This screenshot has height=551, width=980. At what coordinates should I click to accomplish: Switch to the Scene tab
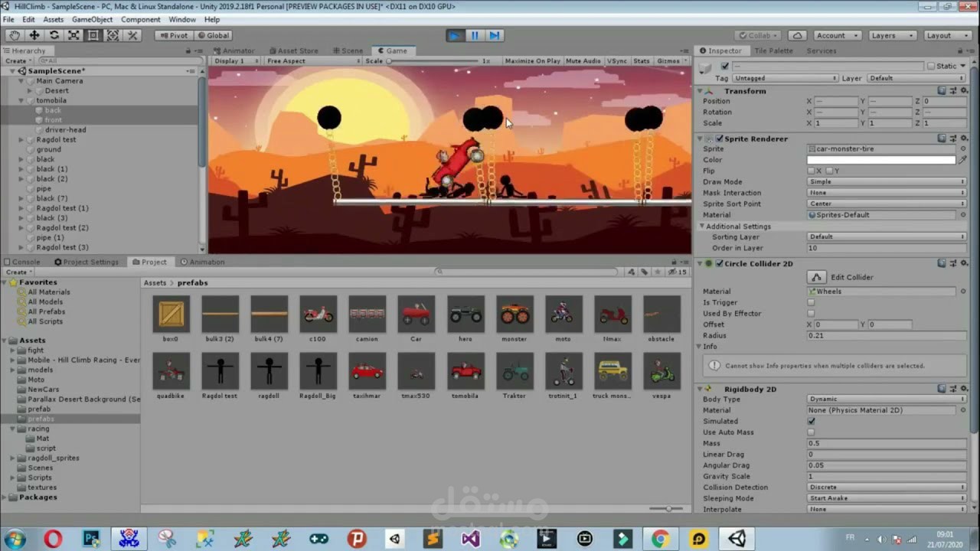348,51
